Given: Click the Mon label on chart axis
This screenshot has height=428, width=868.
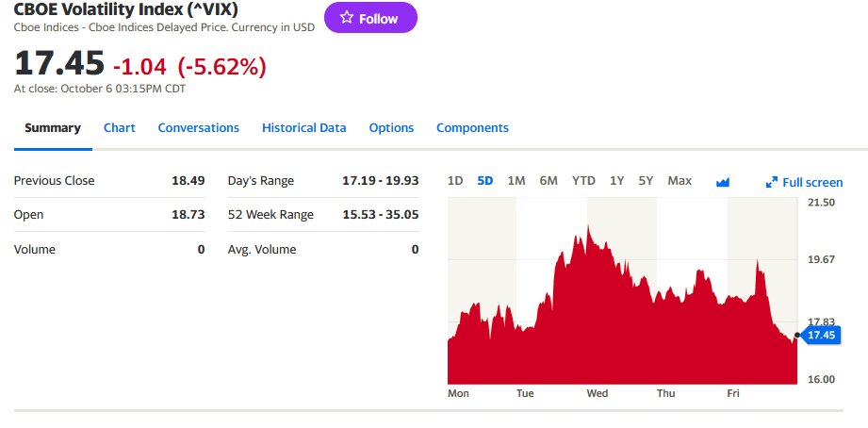Looking at the screenshot, I should click(458, 393).
